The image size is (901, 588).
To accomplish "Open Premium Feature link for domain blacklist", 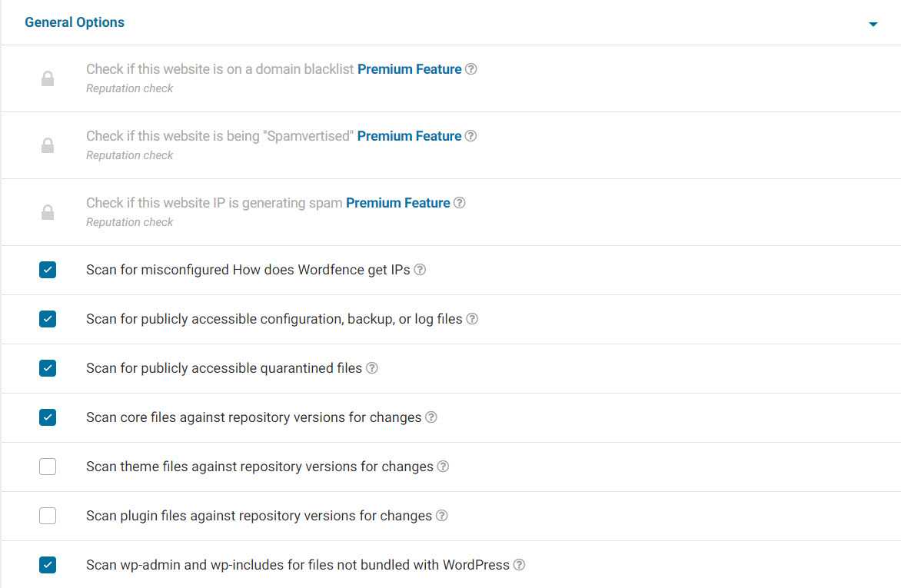I will [x=409, y=69].
